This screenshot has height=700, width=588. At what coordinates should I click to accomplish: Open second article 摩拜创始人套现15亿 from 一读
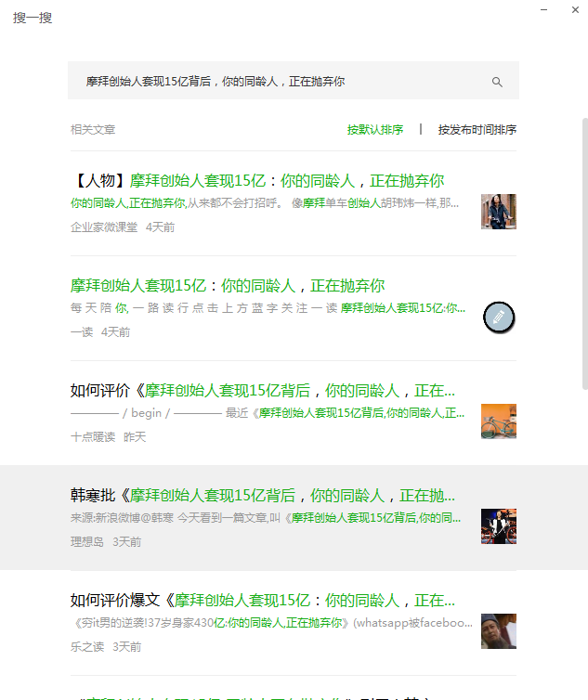point(228,286)
